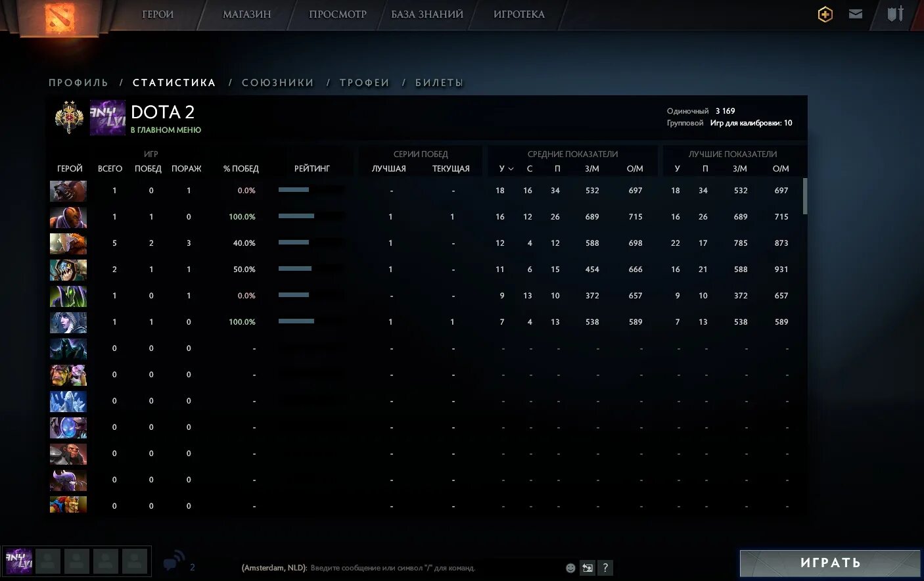Open the БАЗА ЗНАНИЙ top menu

[427, 14]
